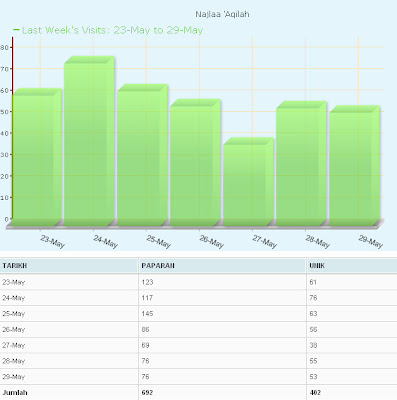The image size is (397, 400).
Task: Click the x-axis label 24-May
Action: [105, 241]
